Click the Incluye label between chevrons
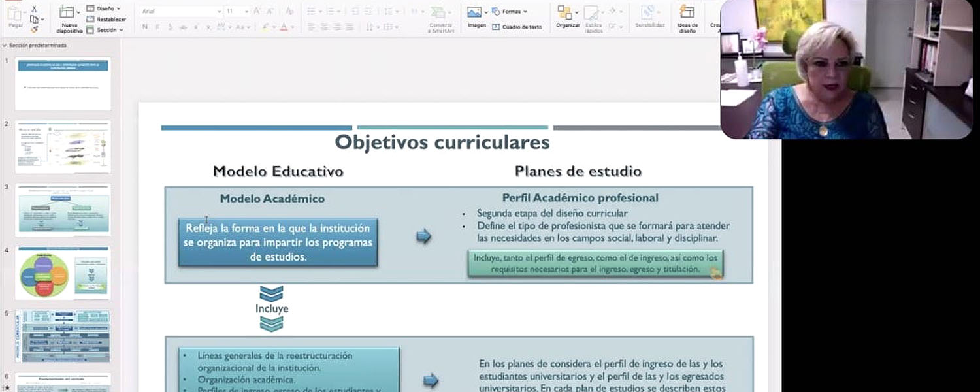Image resolution: width=980 pixels, height=392 pixels. [272, 308]
